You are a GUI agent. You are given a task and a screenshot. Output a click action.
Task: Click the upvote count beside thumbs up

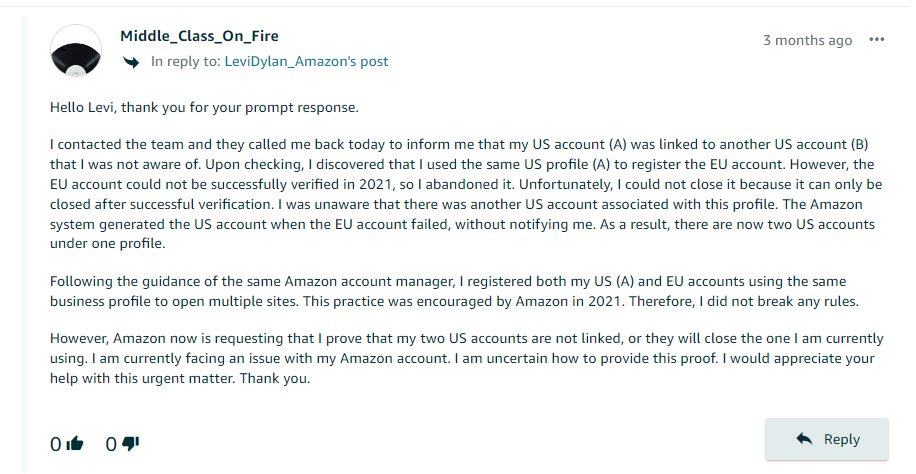tap(55, 445)
